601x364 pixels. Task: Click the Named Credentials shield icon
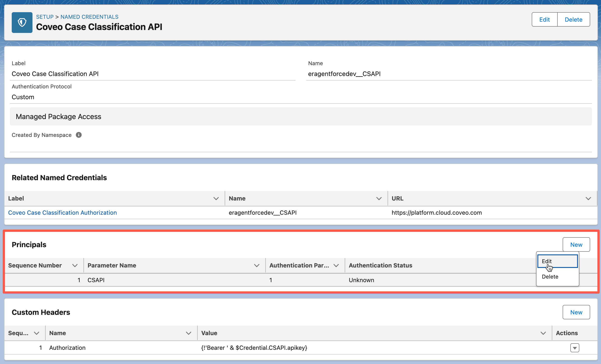coord(22,22)
